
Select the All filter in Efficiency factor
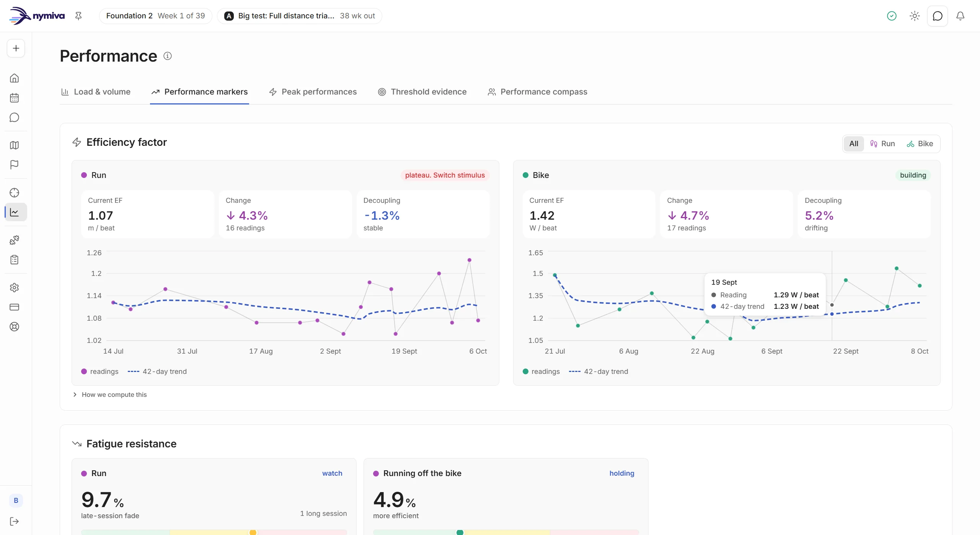(854, 144)
